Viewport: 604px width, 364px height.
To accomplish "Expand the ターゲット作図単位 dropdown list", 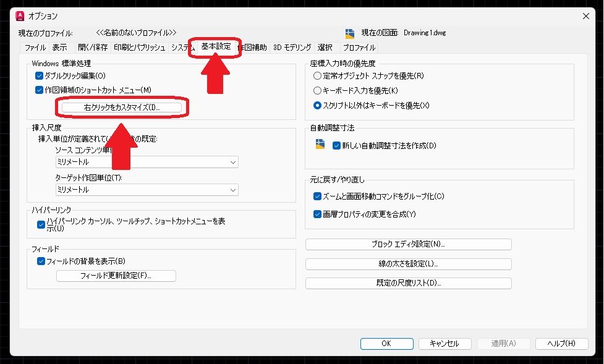I will pos(147,190).
